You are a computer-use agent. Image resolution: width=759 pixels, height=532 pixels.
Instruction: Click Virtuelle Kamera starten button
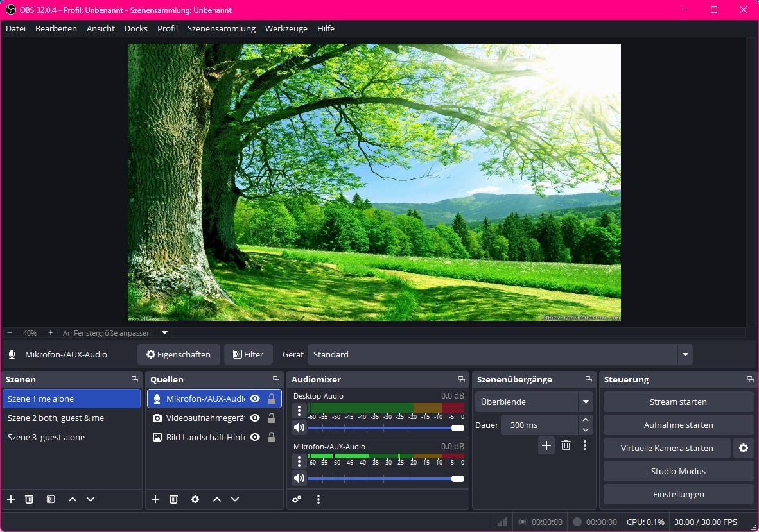pyautogui.click(x=667, y=449)
